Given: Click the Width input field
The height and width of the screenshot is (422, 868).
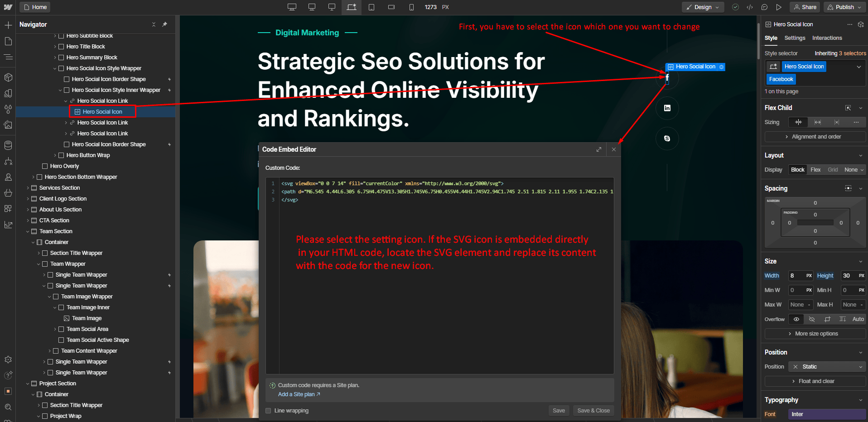Looking at the screenshot, I should tap(797, 276).
